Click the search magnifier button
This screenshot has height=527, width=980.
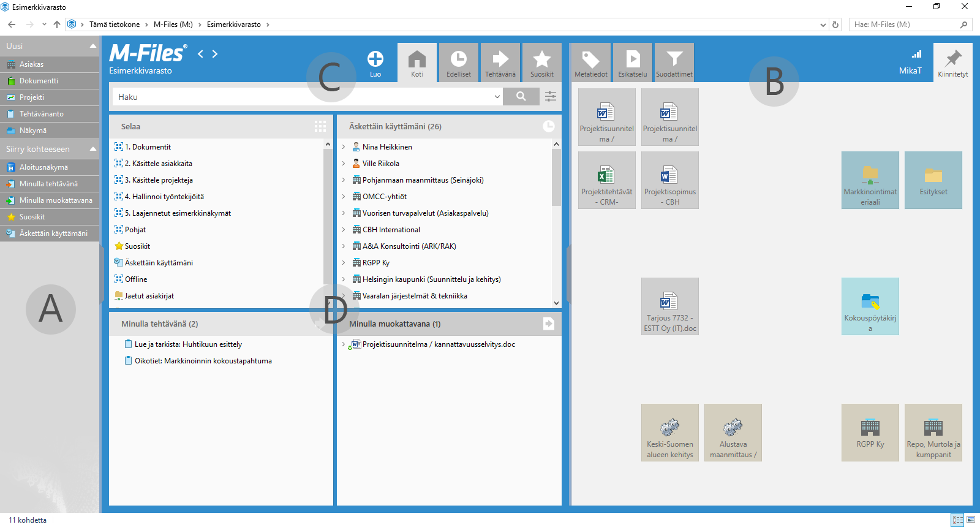coord(521,96)
